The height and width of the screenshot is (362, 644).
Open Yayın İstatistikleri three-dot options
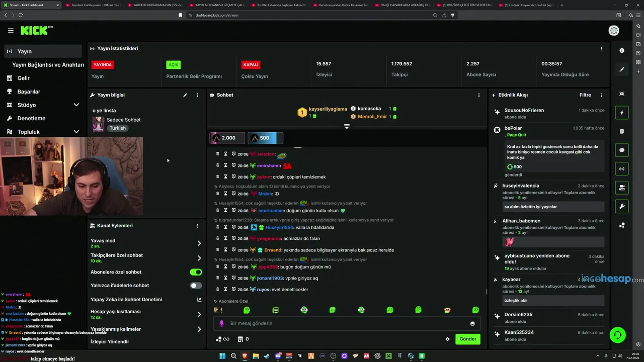click(601, 49)
